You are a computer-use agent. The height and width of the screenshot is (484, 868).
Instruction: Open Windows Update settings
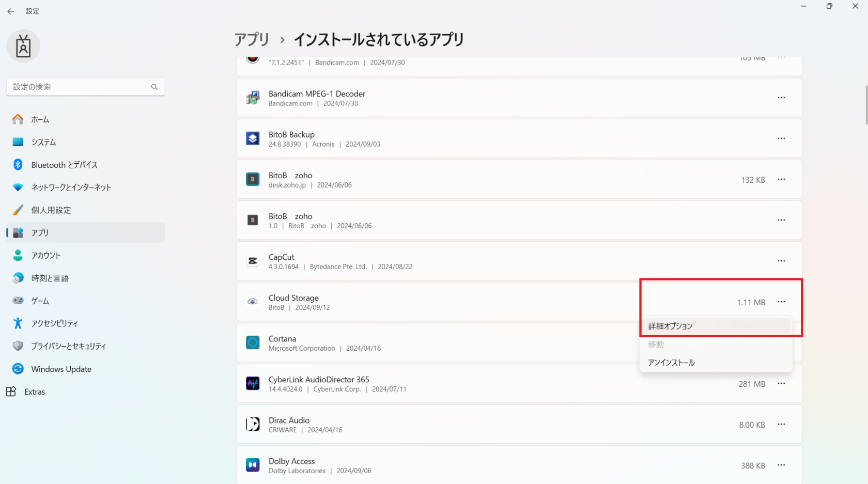[x=86, y=369]
